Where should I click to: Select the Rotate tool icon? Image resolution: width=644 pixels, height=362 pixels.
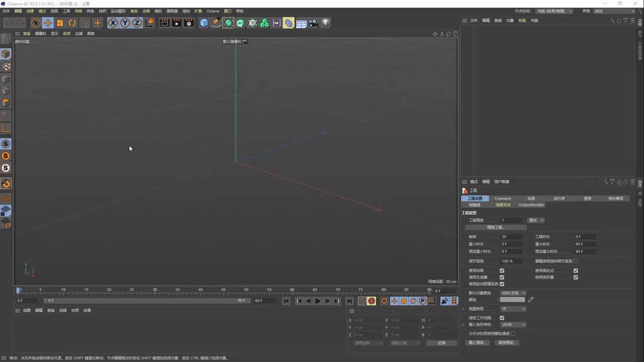(x=72, y=23)
